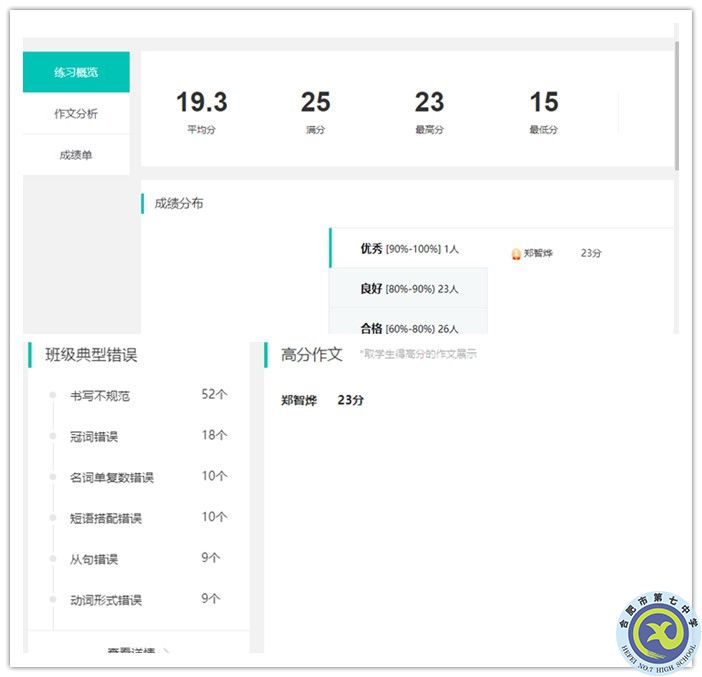Click the 书写不规范 error item

(100, 396)
